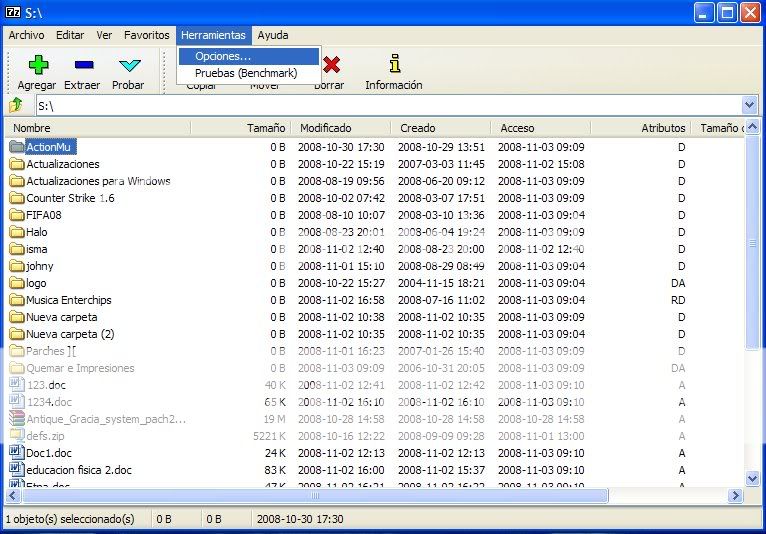Image resolution: width=766 pixels, height=534 pixels.
Task: Click the 2004-11-15 18:21 created date of logo
Action: point(441,283)
